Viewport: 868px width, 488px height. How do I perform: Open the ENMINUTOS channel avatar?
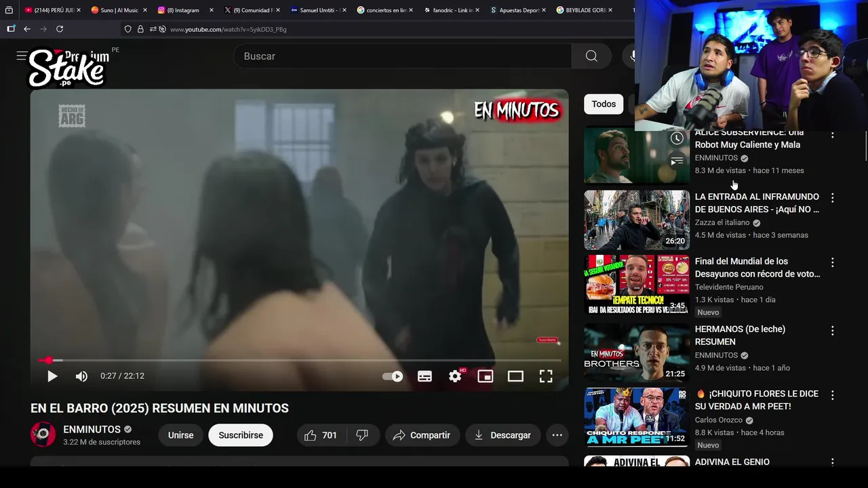point(43,434)
